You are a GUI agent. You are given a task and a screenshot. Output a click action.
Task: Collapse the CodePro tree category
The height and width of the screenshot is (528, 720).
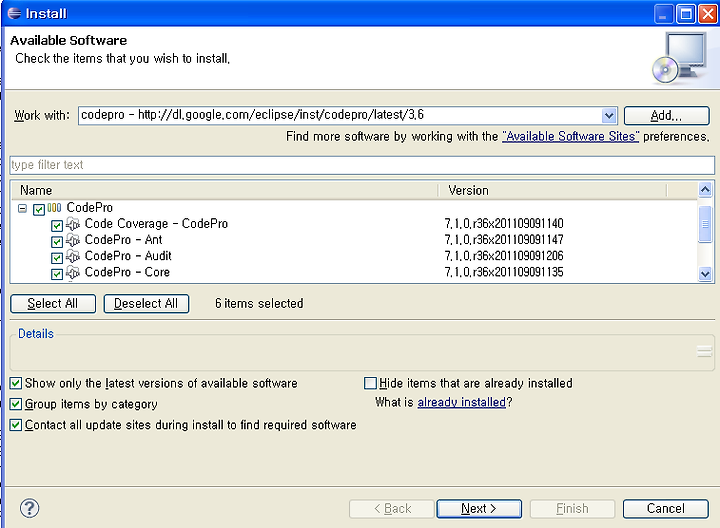point(22,208)
